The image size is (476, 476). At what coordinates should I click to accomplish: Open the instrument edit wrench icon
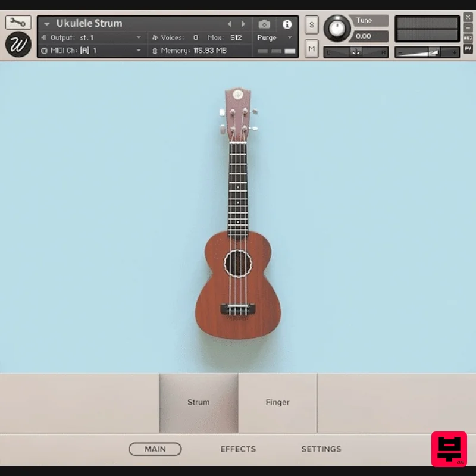click(x=18, y=21)
